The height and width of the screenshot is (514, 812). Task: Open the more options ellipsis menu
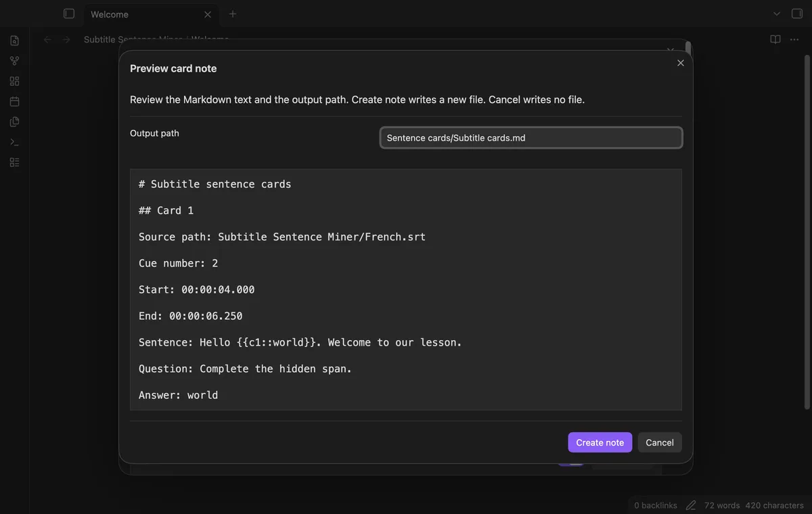click(x=795, y=40)
